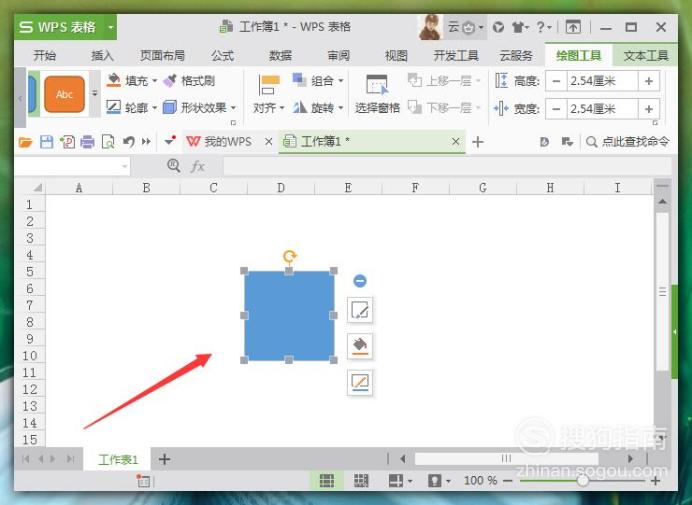The image size is (692, 505).
Task: Click the formula bar input
Action: click(447, 167)
